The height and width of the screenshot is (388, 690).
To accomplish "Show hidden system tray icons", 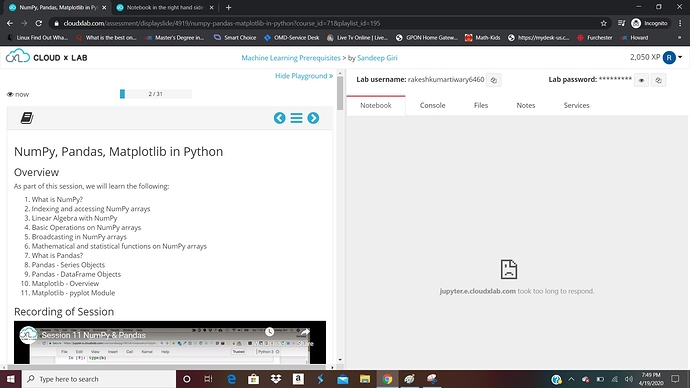I will tap(571, 379).
